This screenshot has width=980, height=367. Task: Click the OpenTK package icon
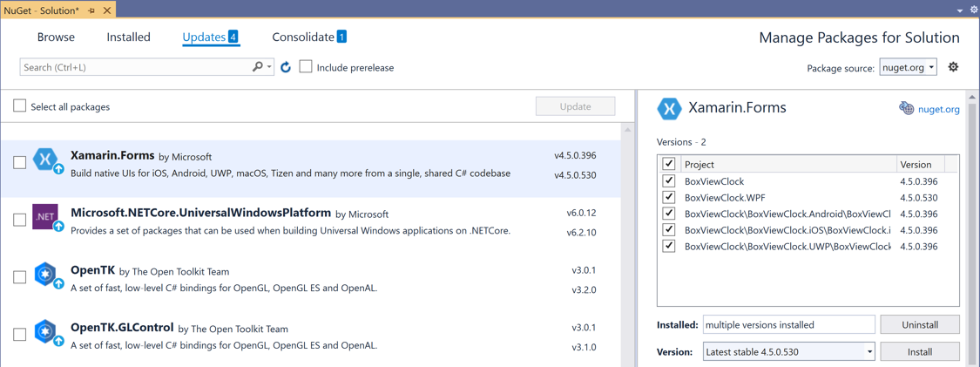(x=45, y=274)
